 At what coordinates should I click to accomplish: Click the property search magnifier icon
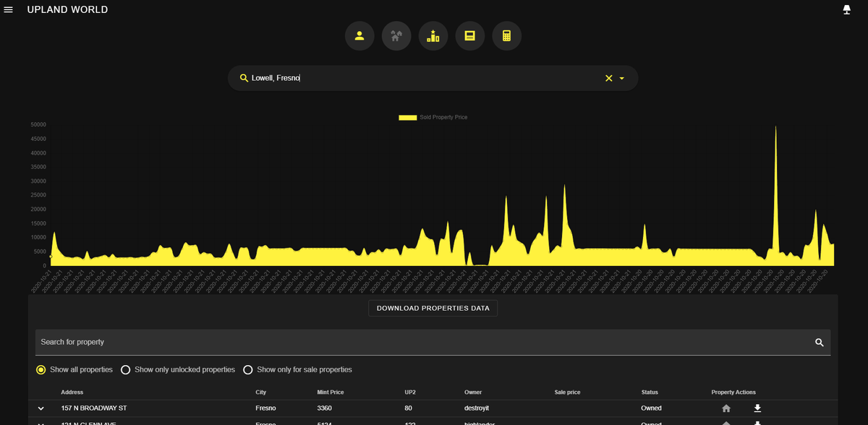(x=820, y=343)
